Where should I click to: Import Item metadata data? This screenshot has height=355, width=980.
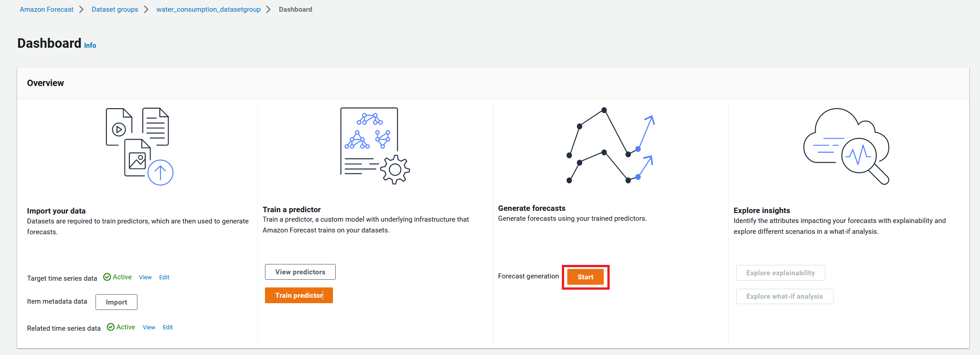(116, 302)
